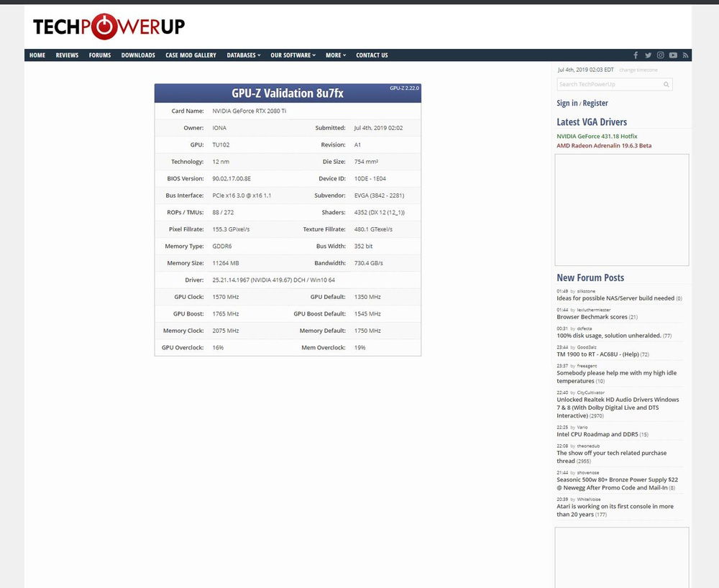Open the Twitter social icon
This screenshot has width=719, height=588.
(x=648, y=55)
